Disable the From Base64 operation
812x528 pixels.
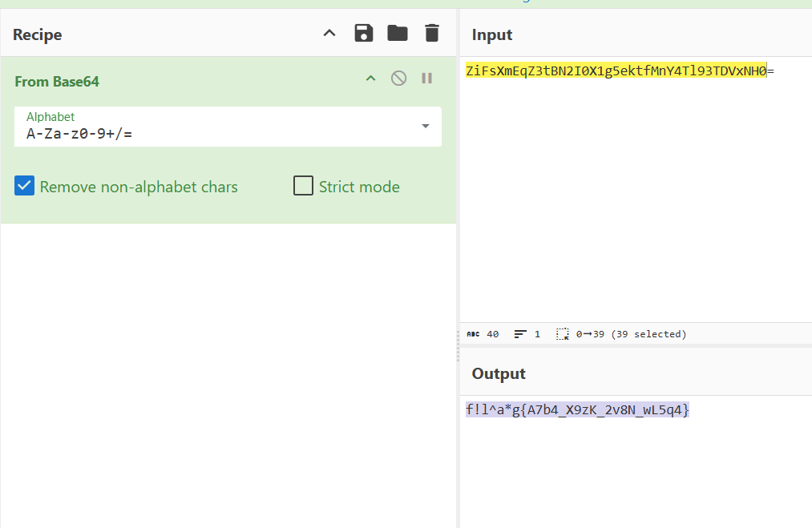(x=398, y=79)
